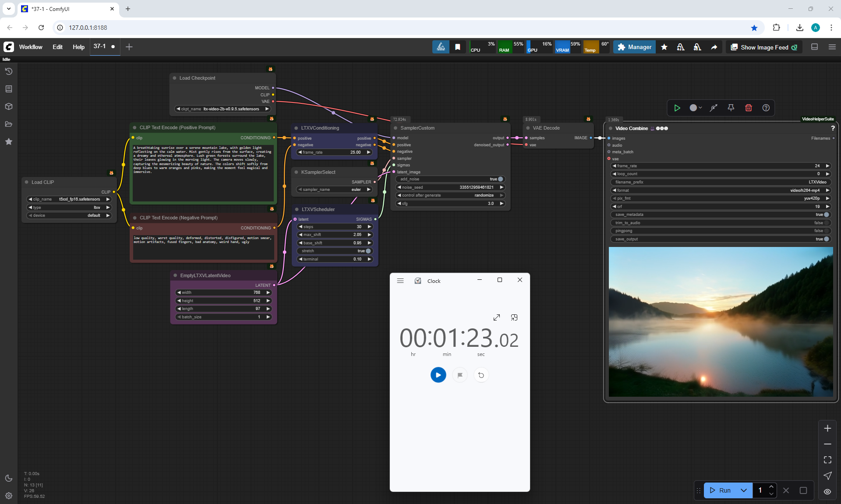Open the Workflow menu
The image size is (841, 504).
[x=31, y=47]
